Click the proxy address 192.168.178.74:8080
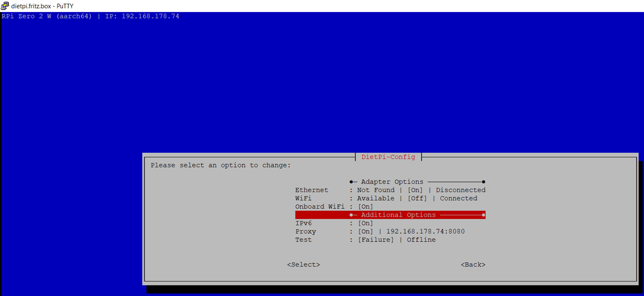 [425, 232]
